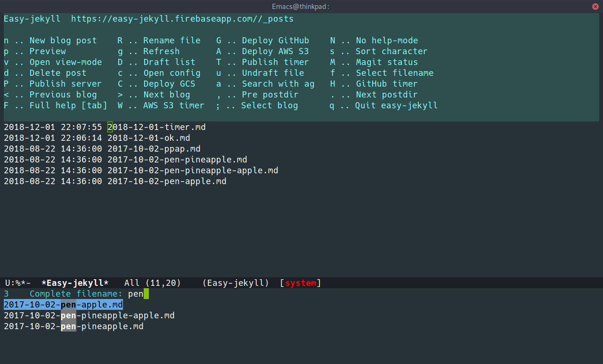Screen dimensions: 603x364
Task: Click the 'Next blog' help entry
Action: click(154, 95)
